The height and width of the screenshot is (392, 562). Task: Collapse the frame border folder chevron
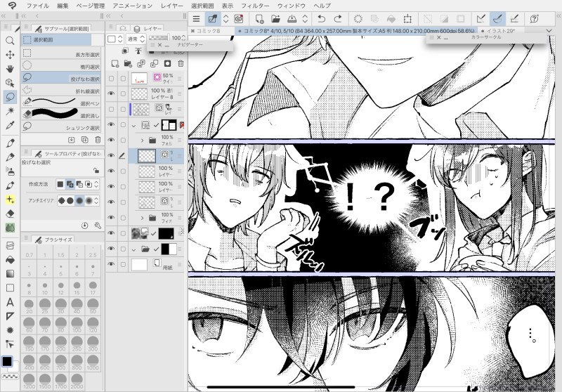tap(134, 126)
